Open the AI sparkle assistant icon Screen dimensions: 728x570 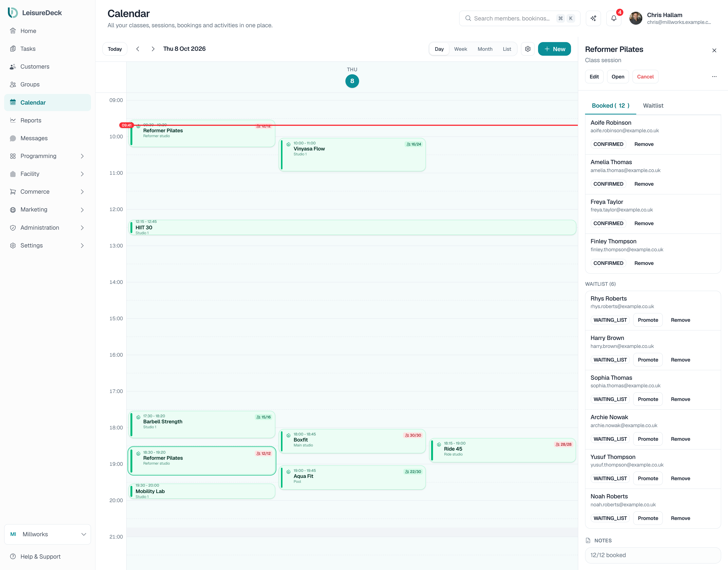(593, 18)
